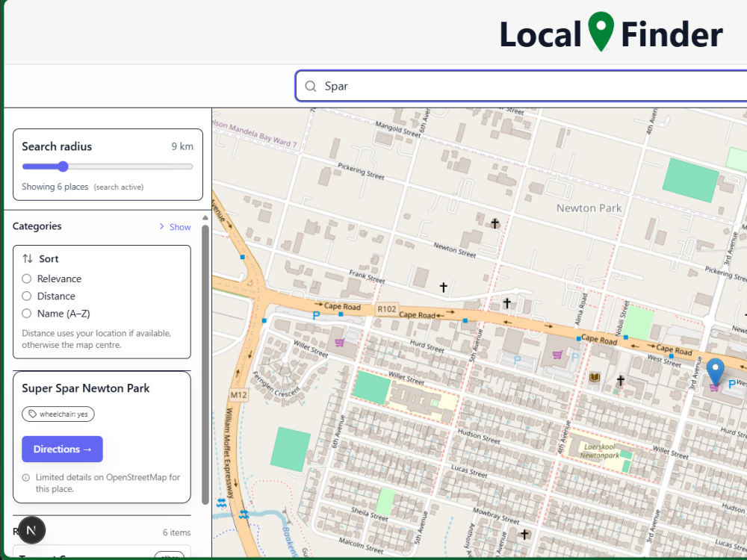The width and height of the screenshot is (747, 560).
Task: Click the church cross near Newton Park label
Action: pos(495,223)
